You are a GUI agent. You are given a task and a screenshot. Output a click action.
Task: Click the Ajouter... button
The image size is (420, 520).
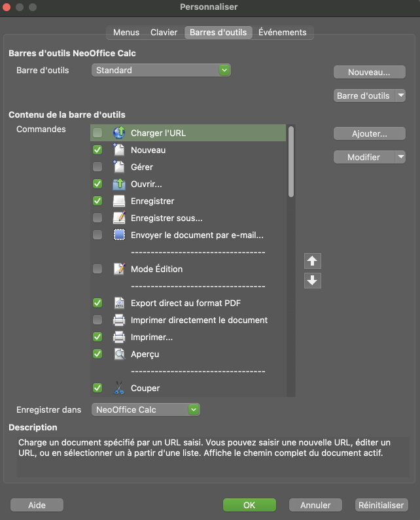(370, 133)
